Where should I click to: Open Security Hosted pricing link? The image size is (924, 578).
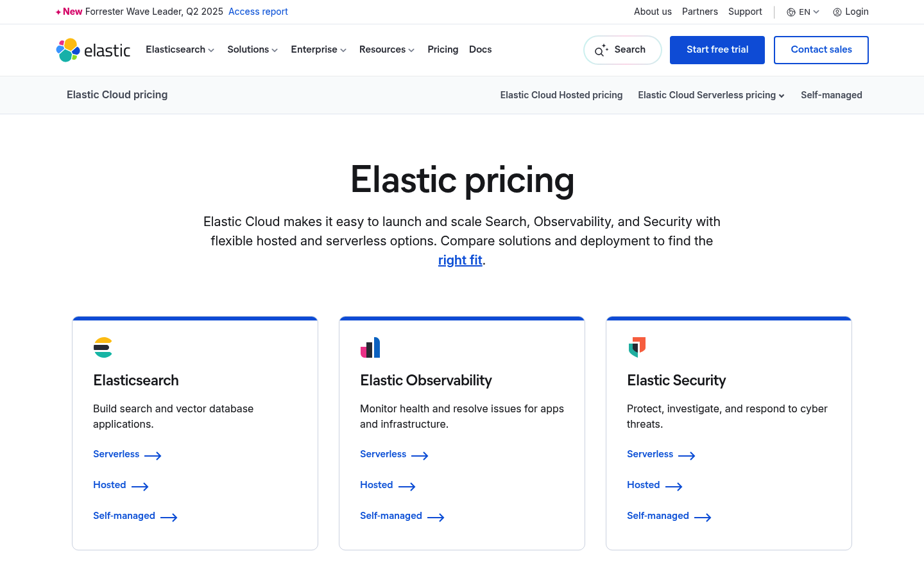pyautogui.click(x=644, y=485)
